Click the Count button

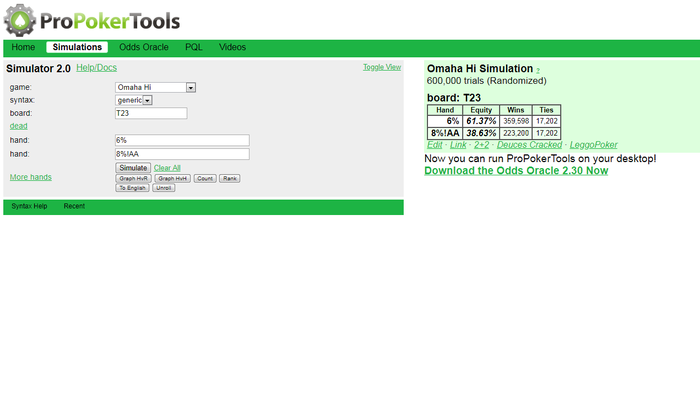(x=205, y=179)
